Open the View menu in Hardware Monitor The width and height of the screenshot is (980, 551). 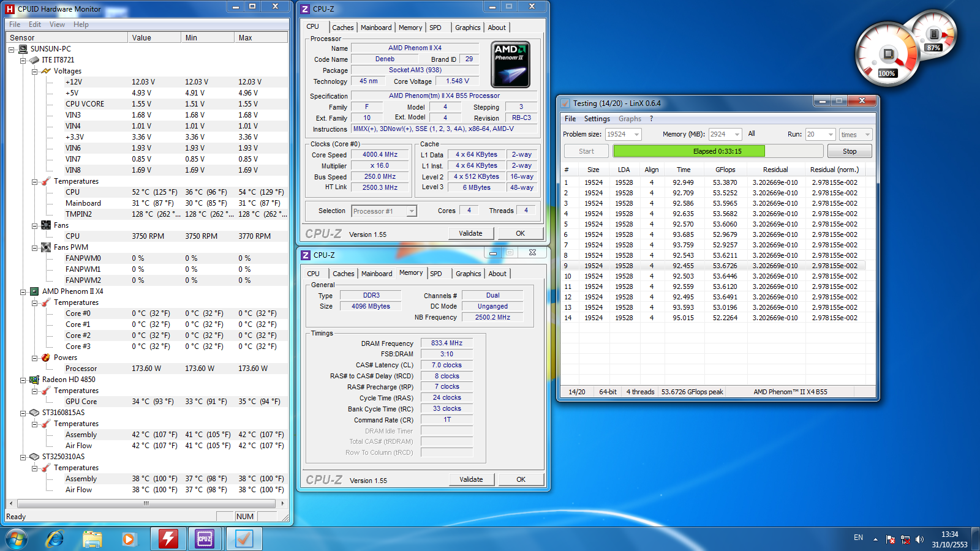coord(57,24)
